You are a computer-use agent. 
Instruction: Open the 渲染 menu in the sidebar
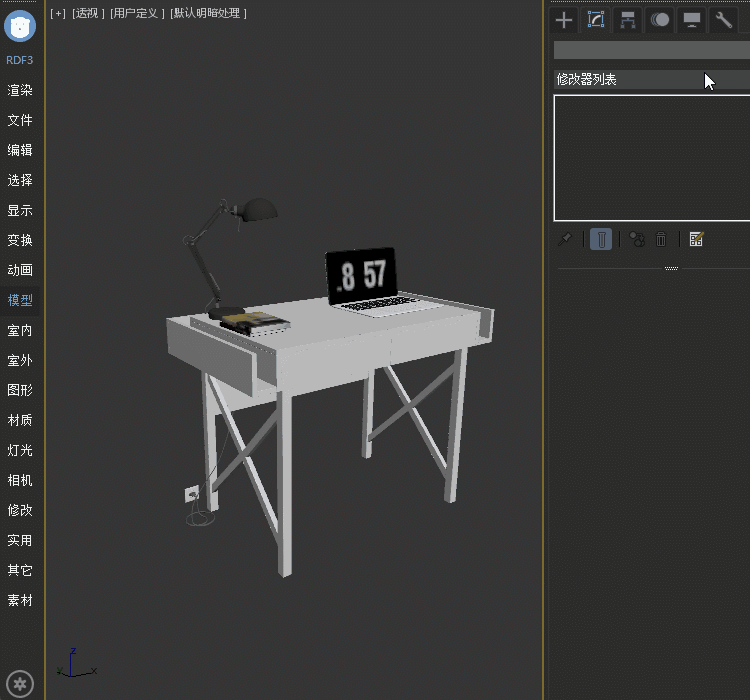[x=20, y=90]
